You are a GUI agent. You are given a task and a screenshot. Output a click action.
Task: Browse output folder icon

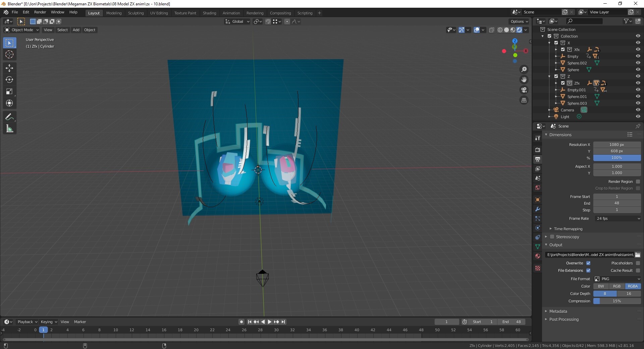(x=638, y=255)
